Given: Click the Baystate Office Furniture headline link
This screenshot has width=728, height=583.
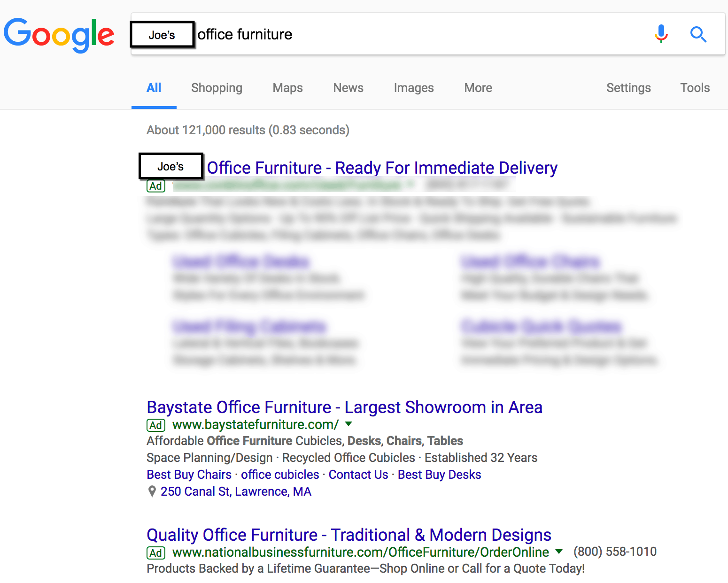Looking at the screenshot, I should pyautogui.click(x=344, y=407).
